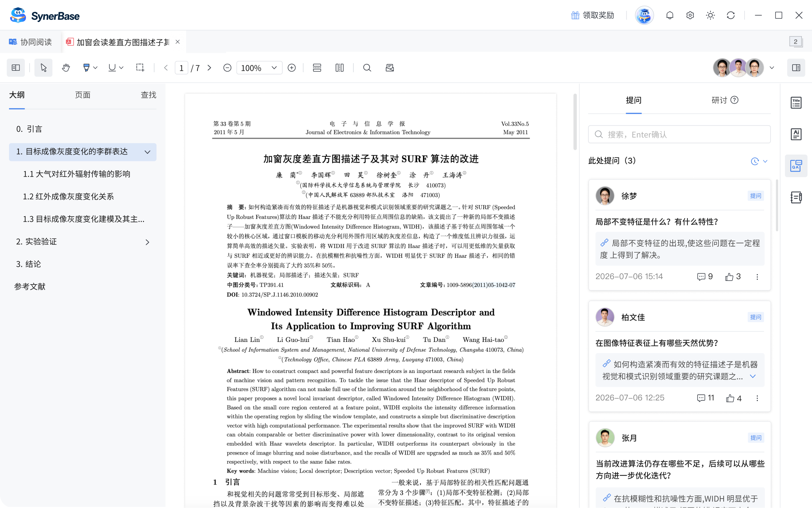
Task: Switch to two-page view icon
Action: (x=340, y=68)
